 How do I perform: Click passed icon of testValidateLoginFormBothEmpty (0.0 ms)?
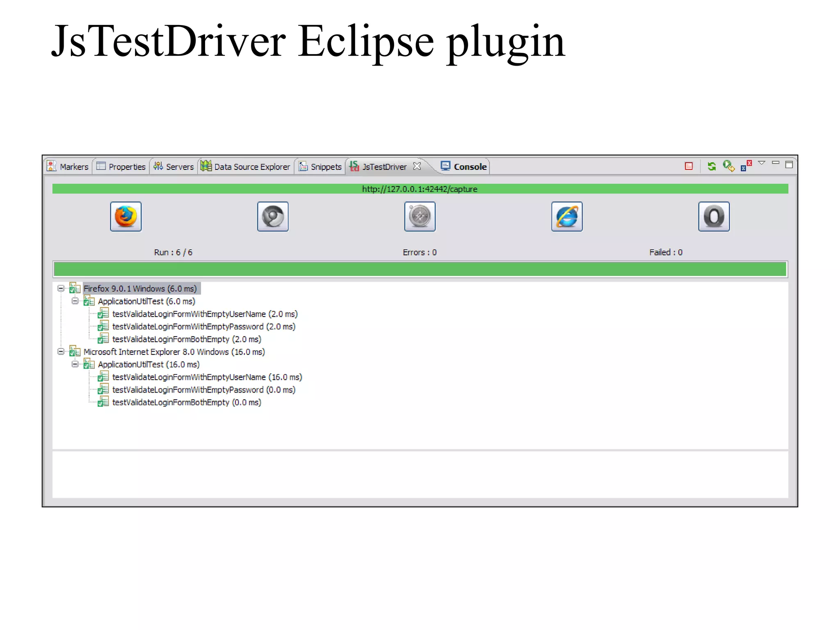[103, 402]
